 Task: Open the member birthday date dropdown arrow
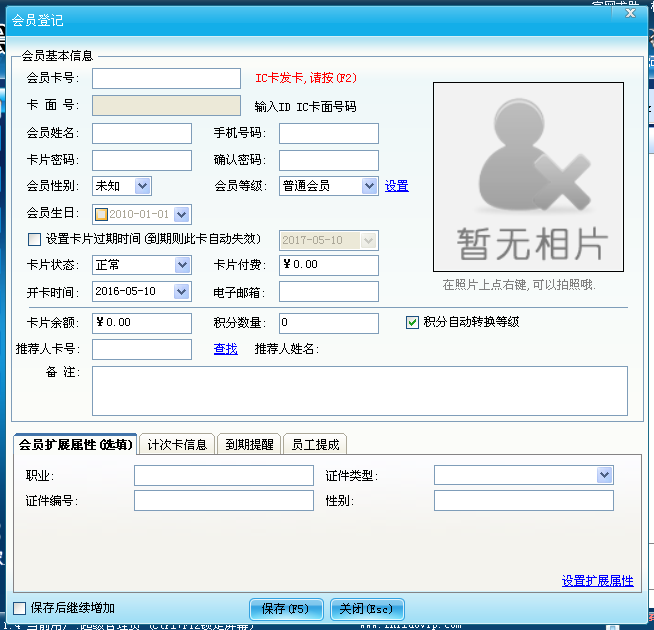(x=181, y=214)
